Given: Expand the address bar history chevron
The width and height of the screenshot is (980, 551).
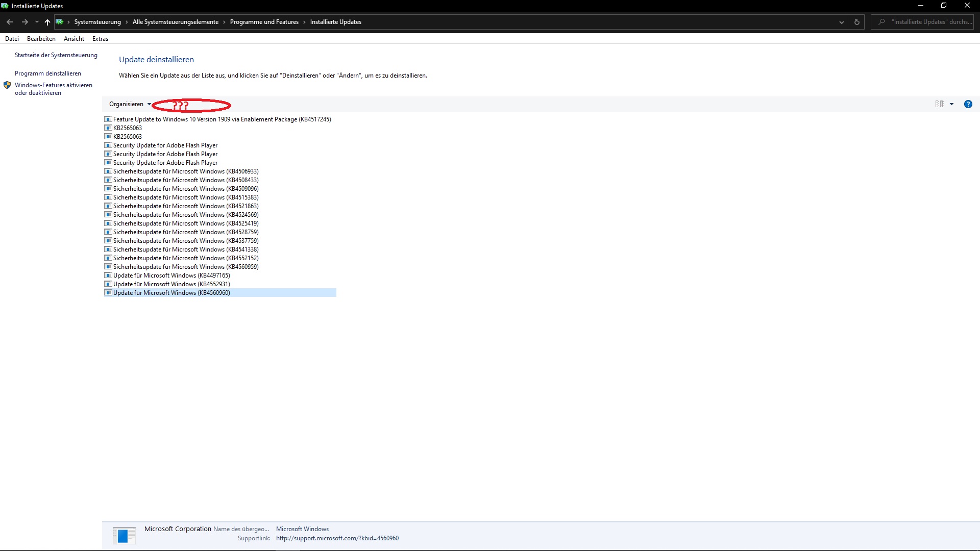Looking at the screenshot, I should click(841, 22).
